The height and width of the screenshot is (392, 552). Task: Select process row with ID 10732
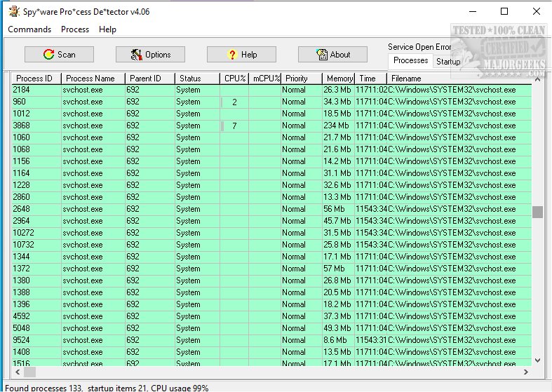coord(271,245)
